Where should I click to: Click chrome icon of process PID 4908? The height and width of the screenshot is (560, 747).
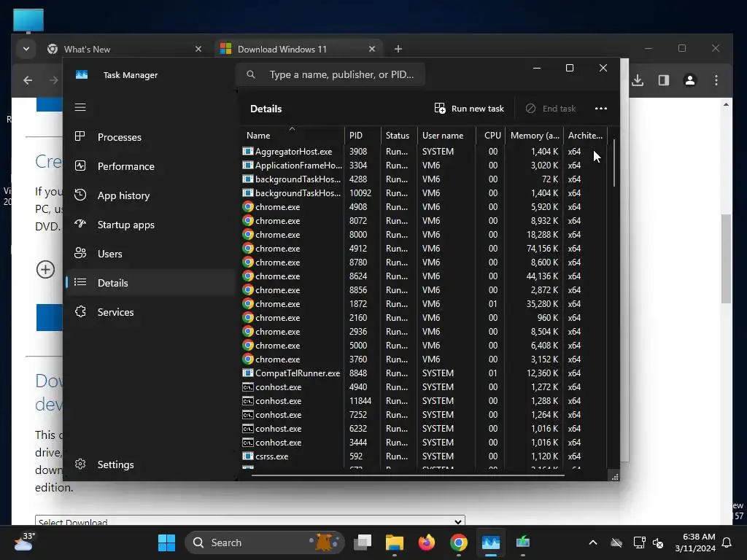click(x=248, y=206)
